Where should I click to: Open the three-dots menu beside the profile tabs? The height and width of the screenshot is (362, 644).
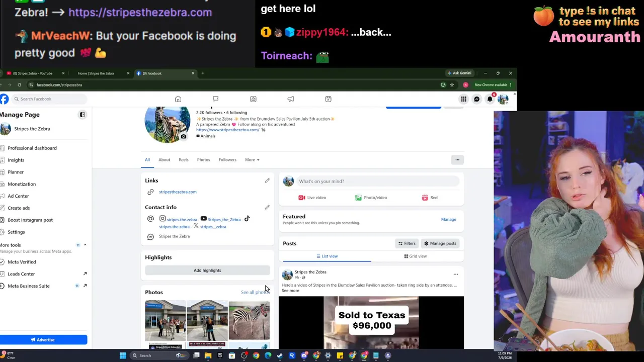tap(457, 160)
